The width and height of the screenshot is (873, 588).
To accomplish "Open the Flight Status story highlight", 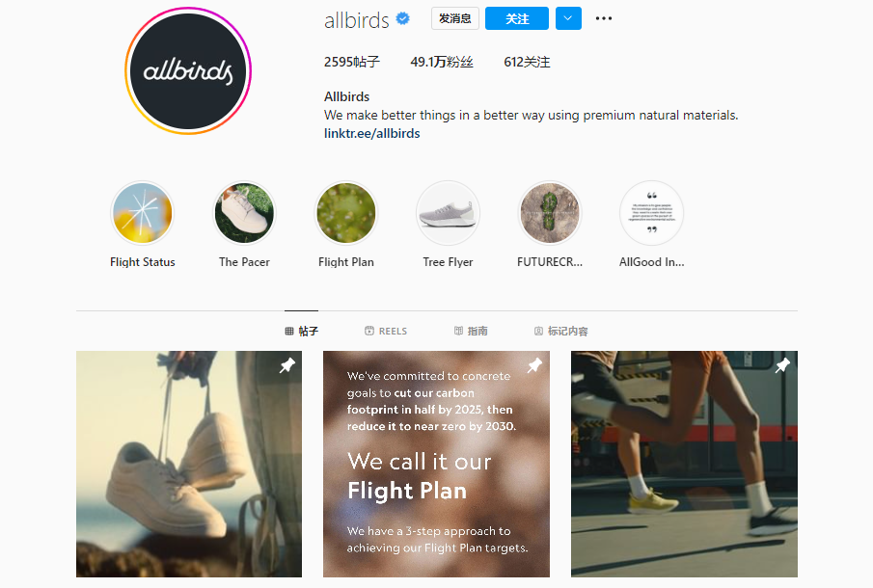I will coord(143,213).
